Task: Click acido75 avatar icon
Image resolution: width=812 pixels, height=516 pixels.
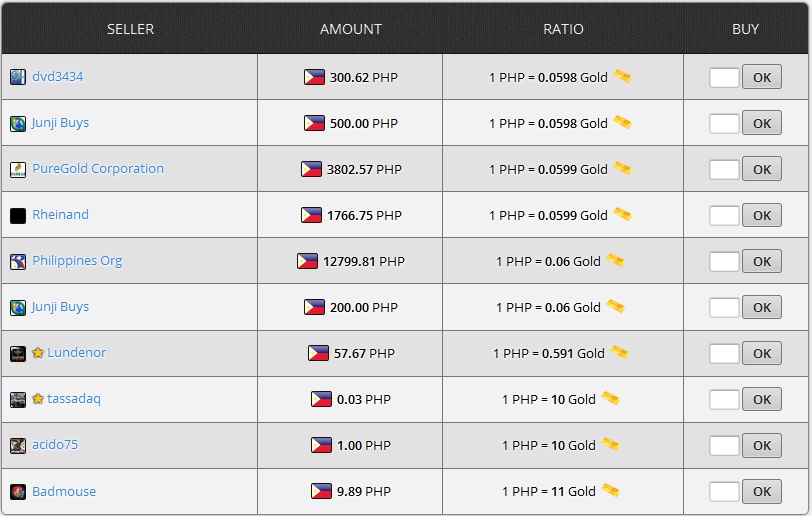Action: (x=18, y=445)
